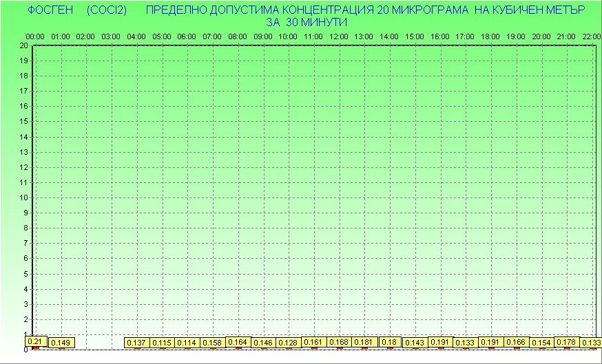Select the 15:00 time label
The image size is (602, 364).
click(415, 36)
